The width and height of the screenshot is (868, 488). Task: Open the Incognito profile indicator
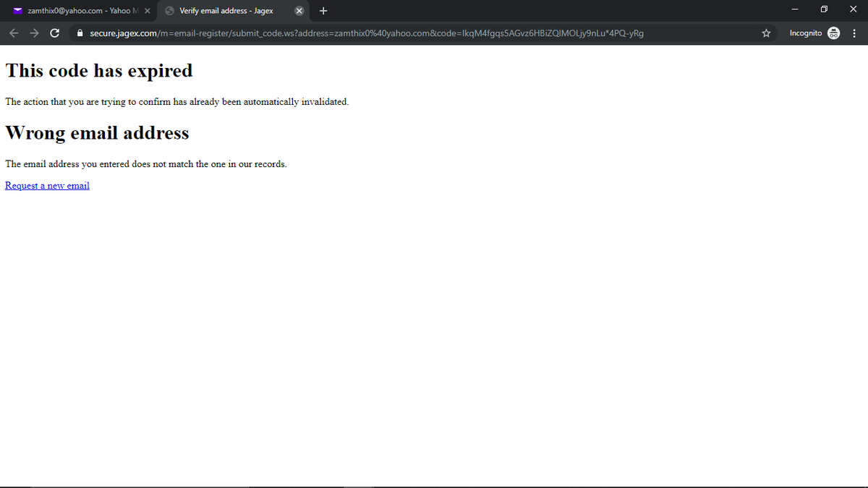[814, 33]
